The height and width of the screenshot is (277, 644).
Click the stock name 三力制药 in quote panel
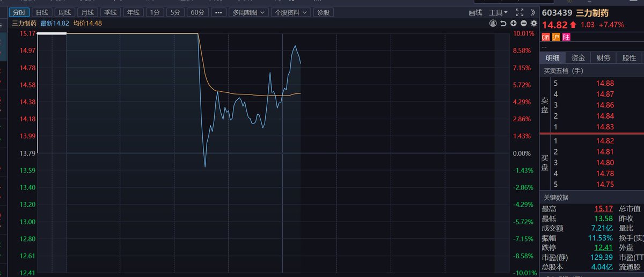[593, 12]
